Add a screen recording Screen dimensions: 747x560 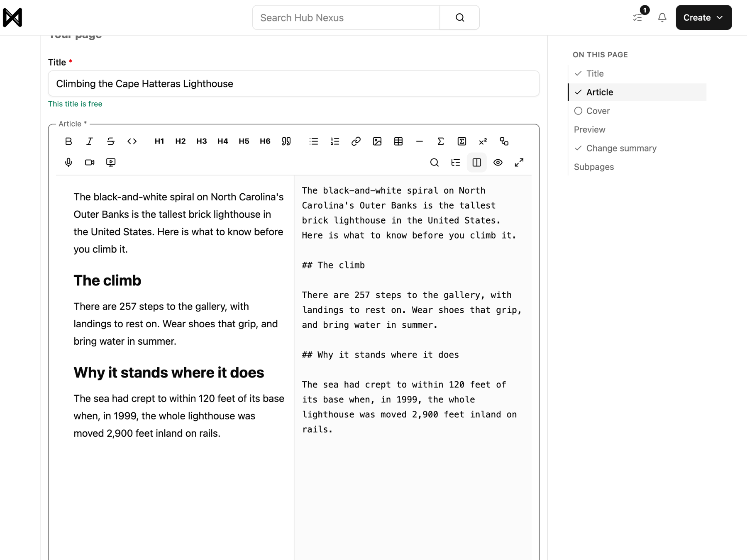coord(111,162)
